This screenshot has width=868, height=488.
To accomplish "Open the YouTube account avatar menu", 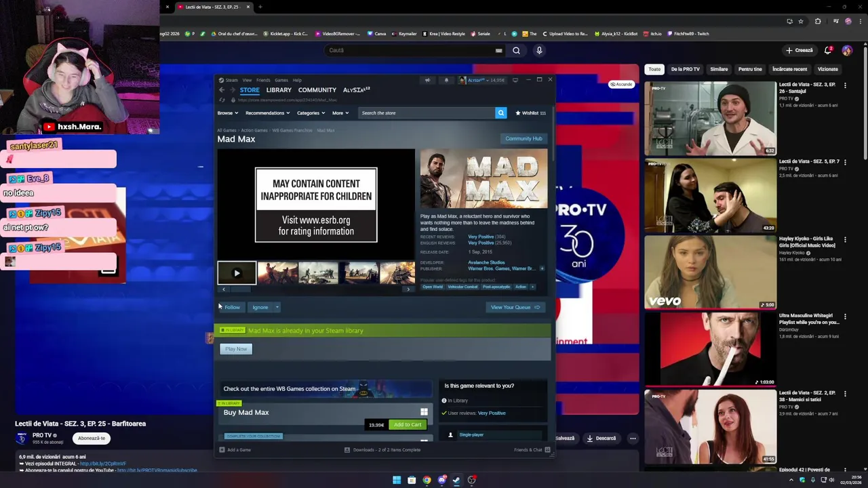I will [847, 50].
